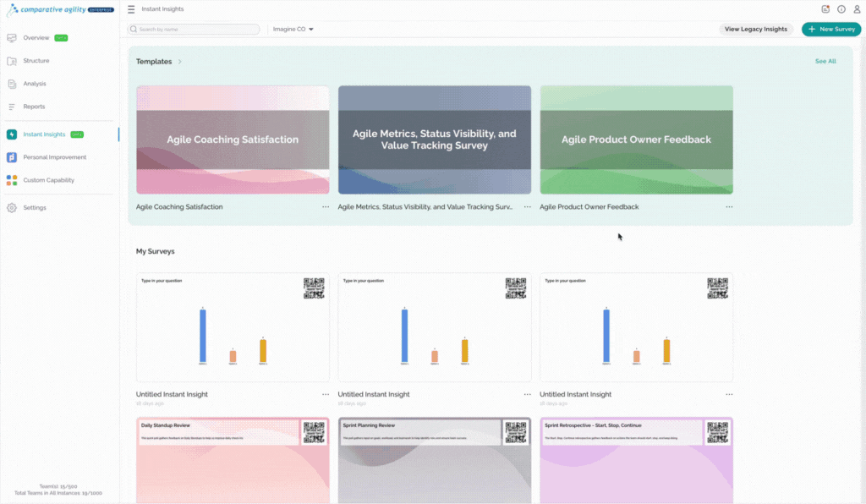866x504 pixels.
Task: Click the Custom Capability colored squares icon
Action: (x=12, y=180)
